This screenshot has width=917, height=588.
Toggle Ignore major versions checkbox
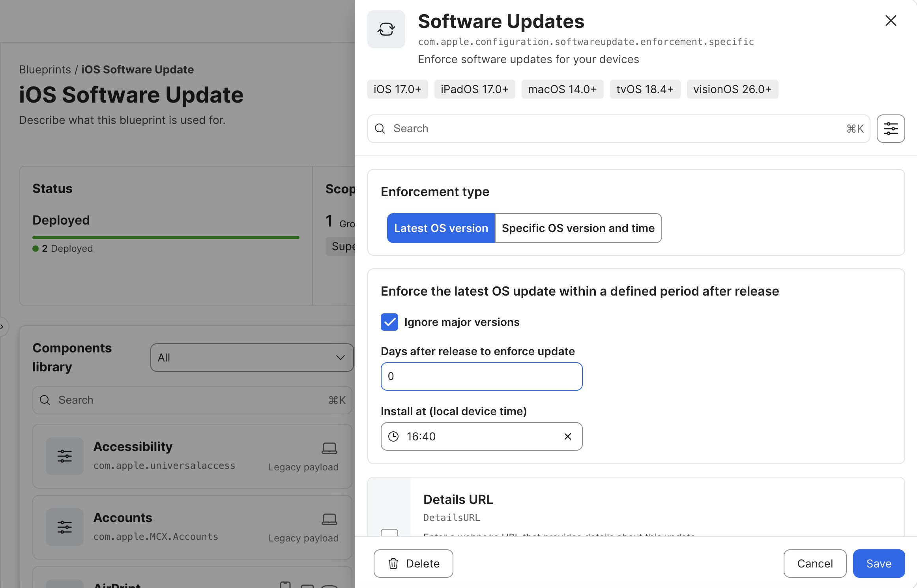(389, 322)
